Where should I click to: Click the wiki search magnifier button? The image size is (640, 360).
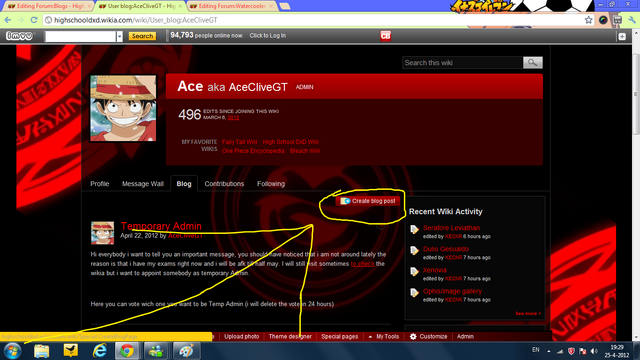pos(533,62)
